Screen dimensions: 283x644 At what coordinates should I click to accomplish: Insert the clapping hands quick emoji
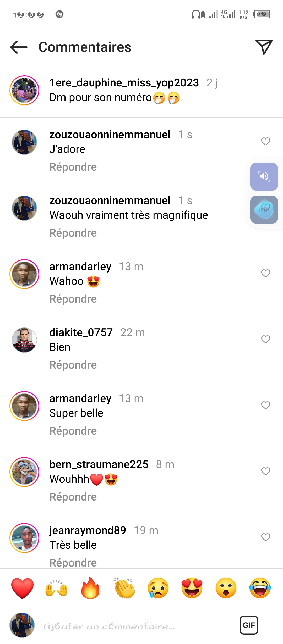124,588
